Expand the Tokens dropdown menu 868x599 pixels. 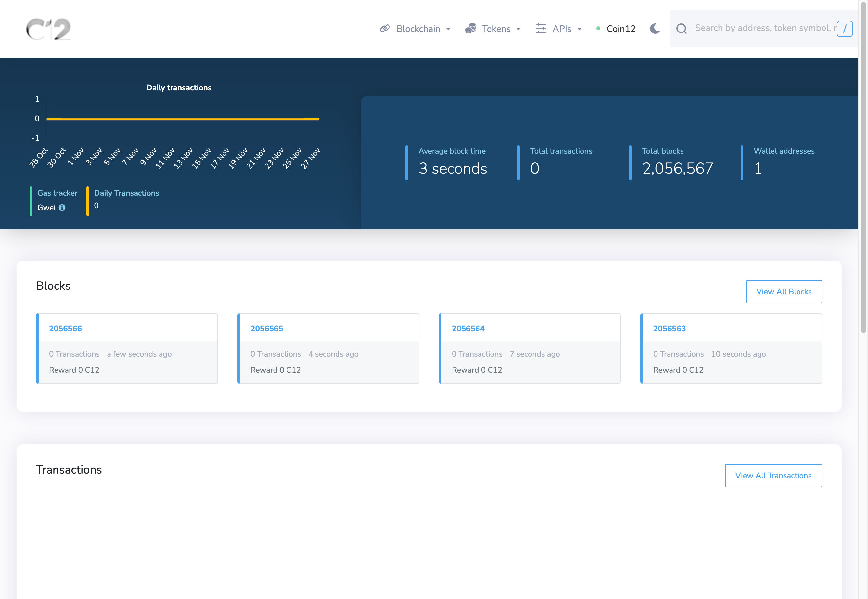494,28
